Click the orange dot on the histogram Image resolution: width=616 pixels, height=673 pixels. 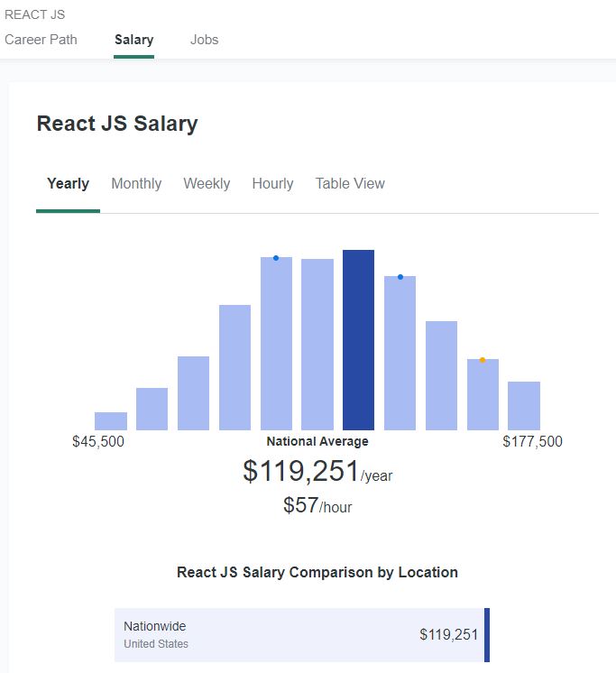coord(483,360)
